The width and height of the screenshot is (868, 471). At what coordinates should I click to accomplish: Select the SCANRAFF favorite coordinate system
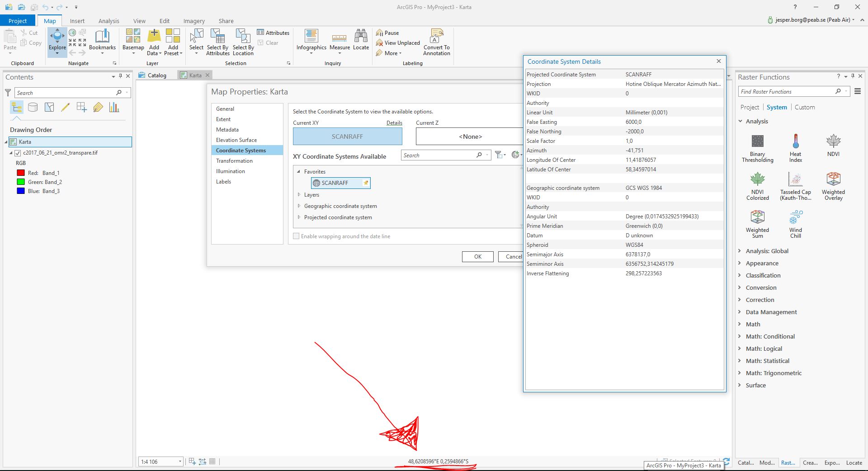pos(341,183)
